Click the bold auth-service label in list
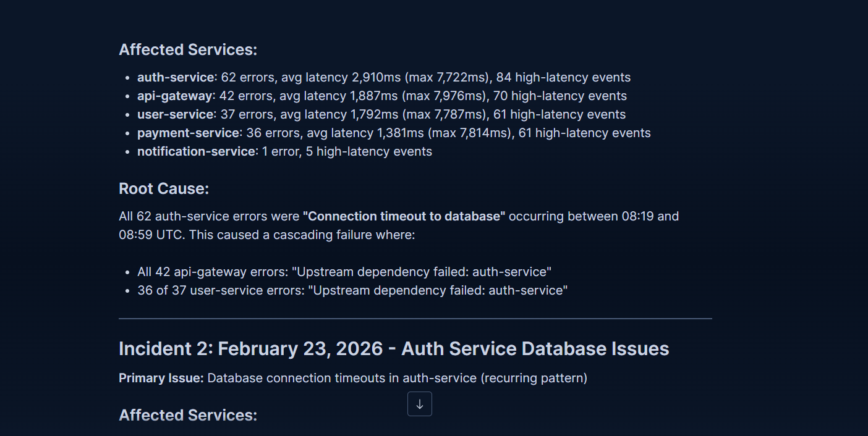The width and height of the screenshot is (868, 436). point(176,77)
